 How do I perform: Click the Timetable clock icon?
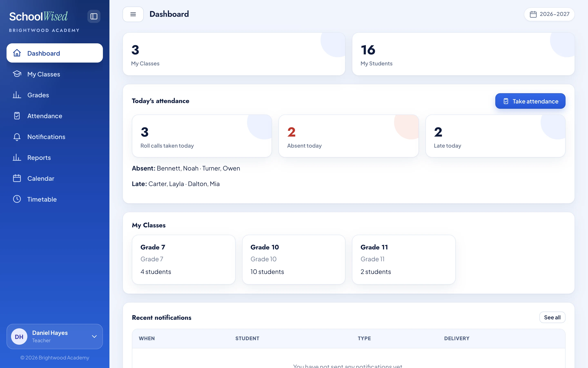(17, 199)
